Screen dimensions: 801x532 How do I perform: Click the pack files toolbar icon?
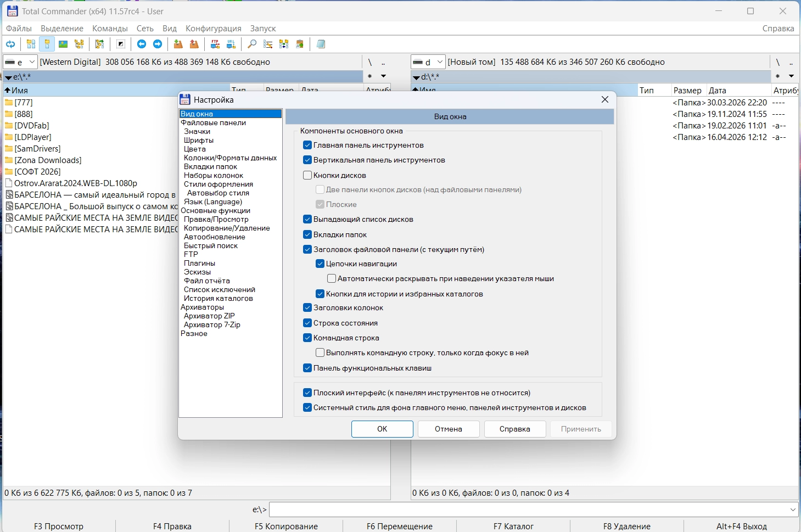click(x=178, y=44)
